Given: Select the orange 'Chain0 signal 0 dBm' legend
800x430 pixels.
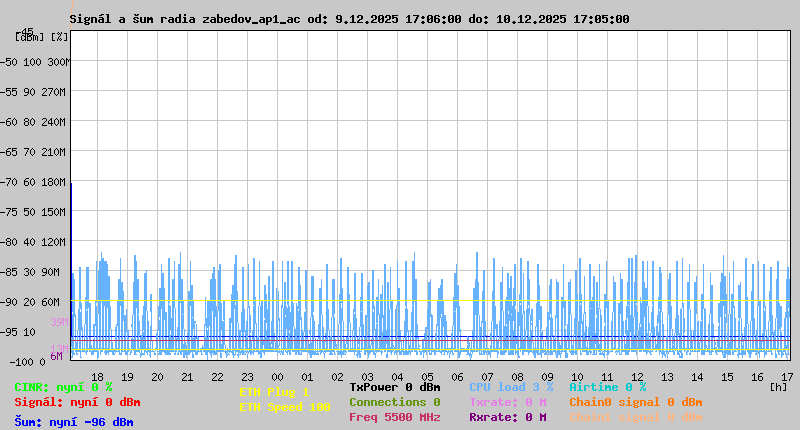Looking at the screenshot, I should click(635, 402).
